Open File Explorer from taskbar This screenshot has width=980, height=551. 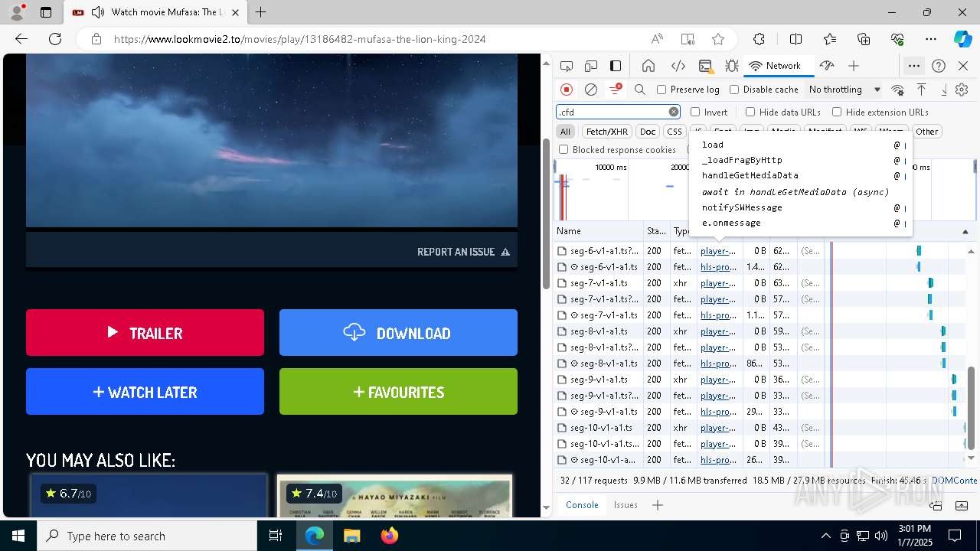pyautogui.click(x=351, y=536)
